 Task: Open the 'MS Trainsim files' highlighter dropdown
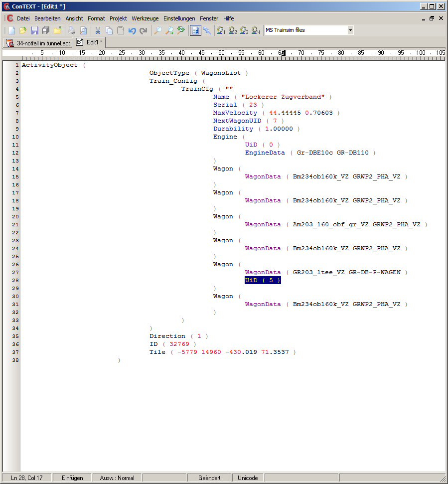(x=350, y=30)
